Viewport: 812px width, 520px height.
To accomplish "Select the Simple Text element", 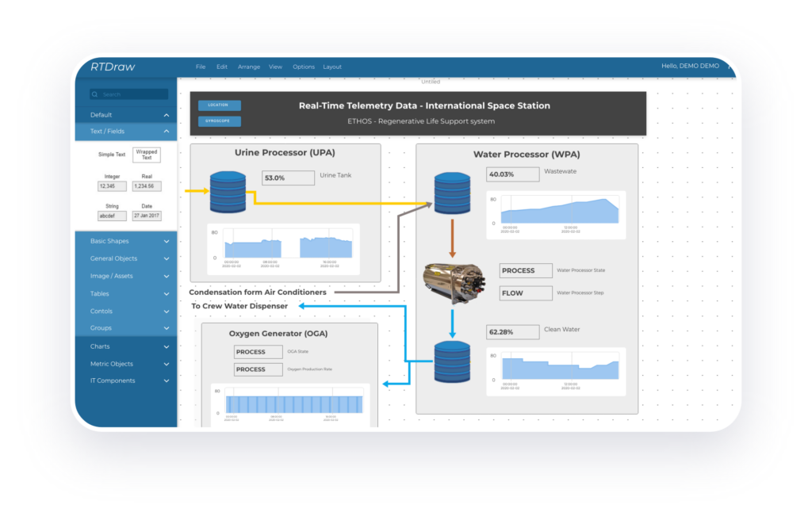I will click(x=112, y=155).
